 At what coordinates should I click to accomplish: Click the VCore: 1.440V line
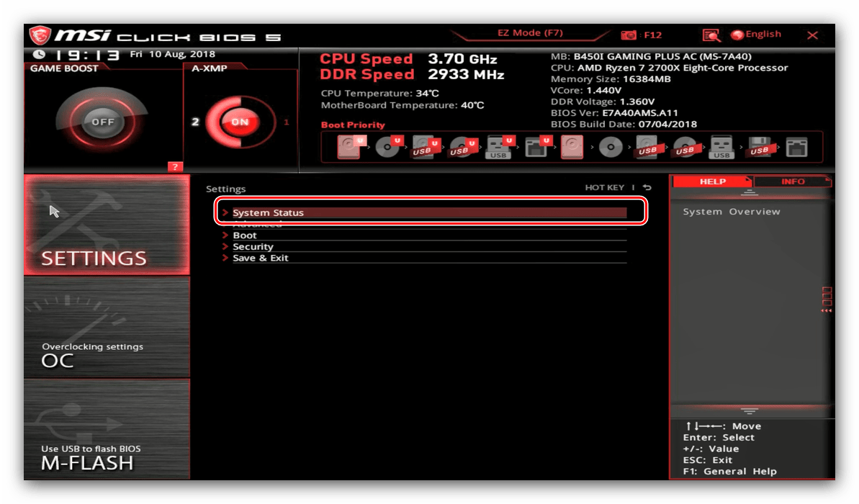[x=585, y=91]
